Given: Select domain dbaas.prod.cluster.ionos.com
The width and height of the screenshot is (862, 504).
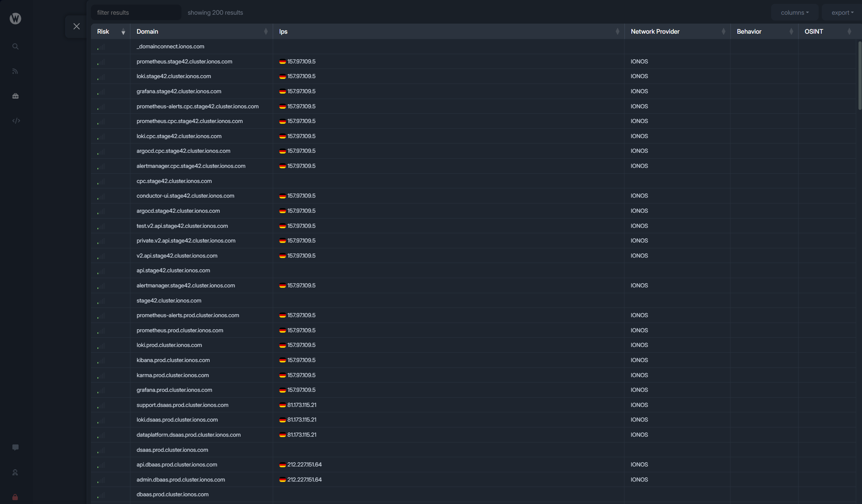Looking at the screenshot, I should tap(173, 494).
